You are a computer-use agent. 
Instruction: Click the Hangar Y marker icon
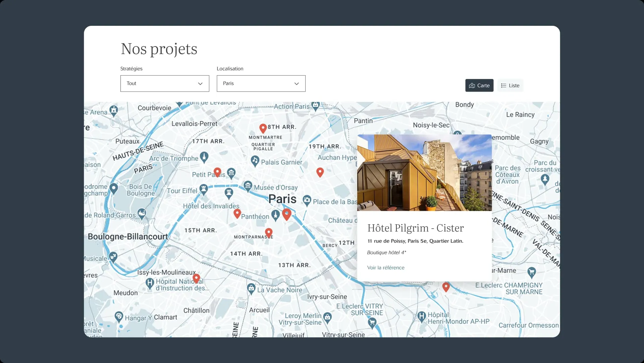[x=119, y=317]
